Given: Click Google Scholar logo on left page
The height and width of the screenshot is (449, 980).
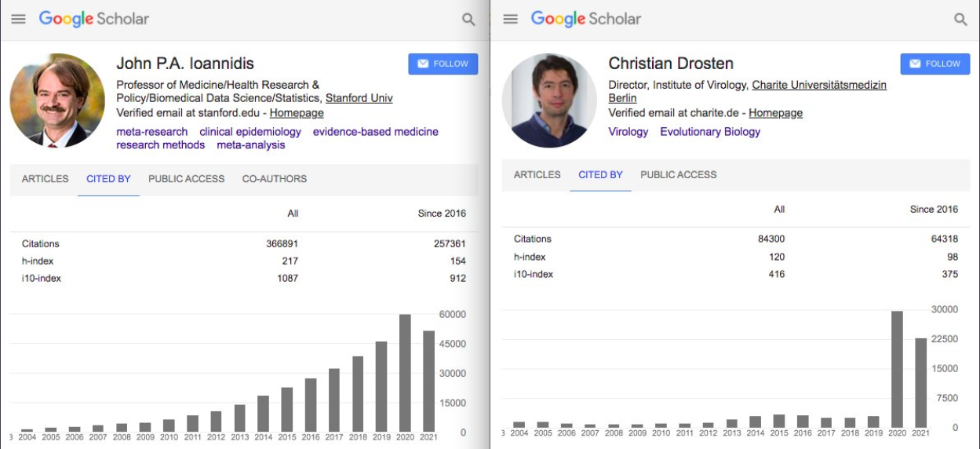Looking at the screenshot, I should 94,19.
